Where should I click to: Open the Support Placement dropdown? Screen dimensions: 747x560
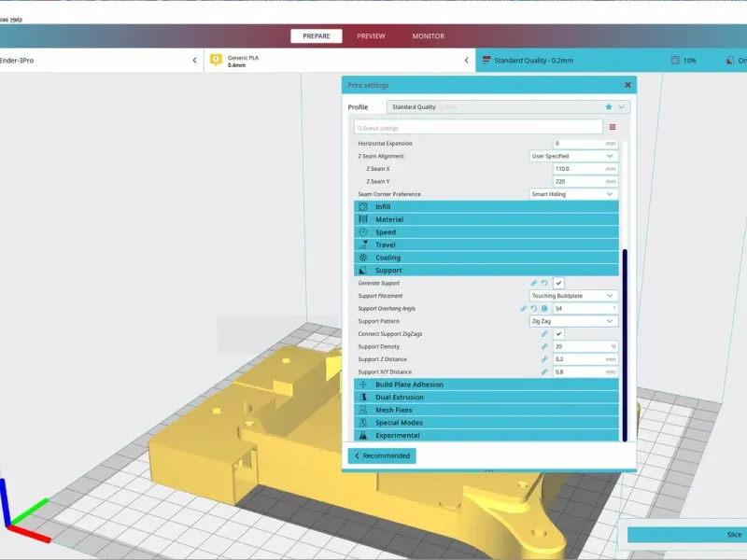[573, 296]
